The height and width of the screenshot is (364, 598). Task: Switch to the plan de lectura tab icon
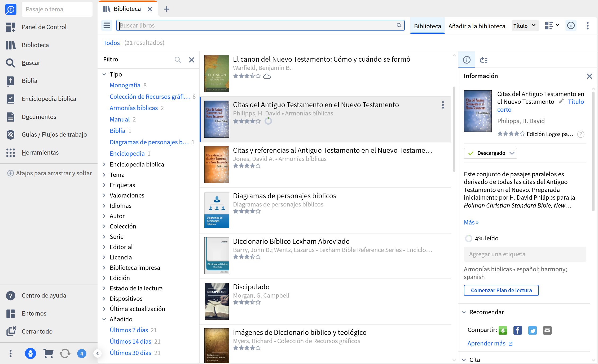pos(483,60)
